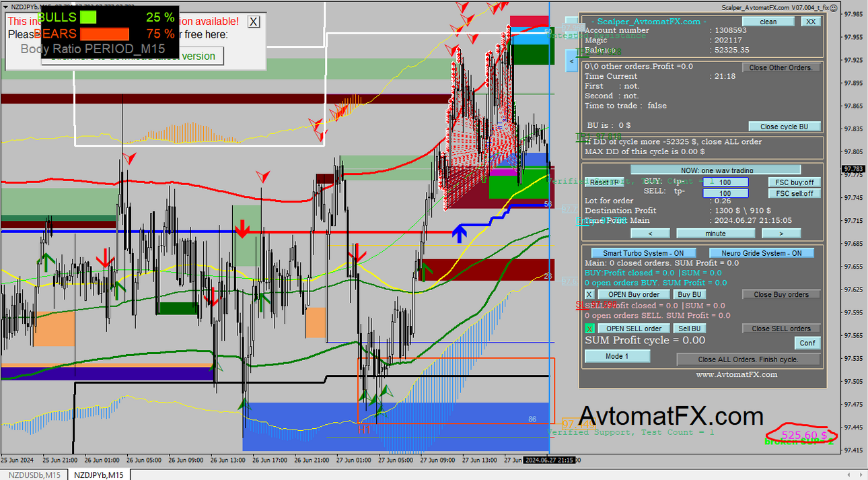
Task: Click the blue up arrow on the chart
Action: 459,233
